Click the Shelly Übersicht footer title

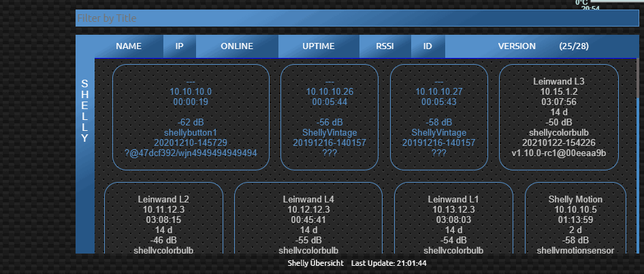(x=316, y=263)
